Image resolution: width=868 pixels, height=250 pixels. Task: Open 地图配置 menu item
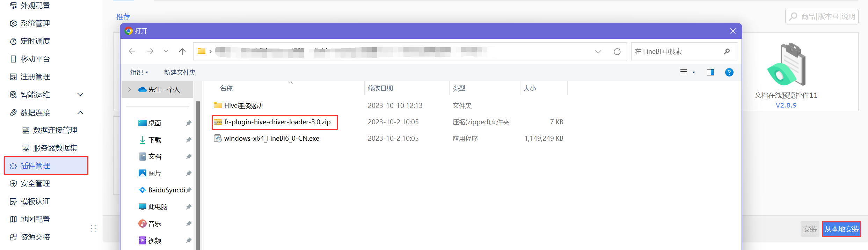(x=35, y=219)
